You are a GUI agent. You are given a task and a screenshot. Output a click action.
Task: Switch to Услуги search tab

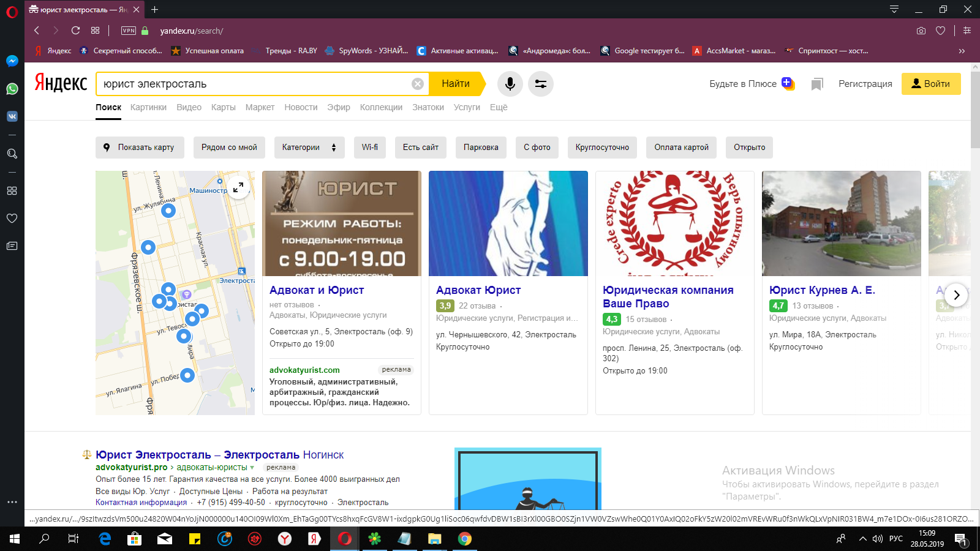(x=467, y=107)
